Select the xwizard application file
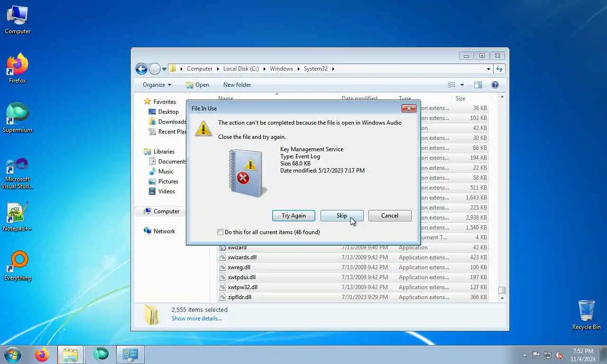Viewport: 607px width, 364px height. point(237,247)
